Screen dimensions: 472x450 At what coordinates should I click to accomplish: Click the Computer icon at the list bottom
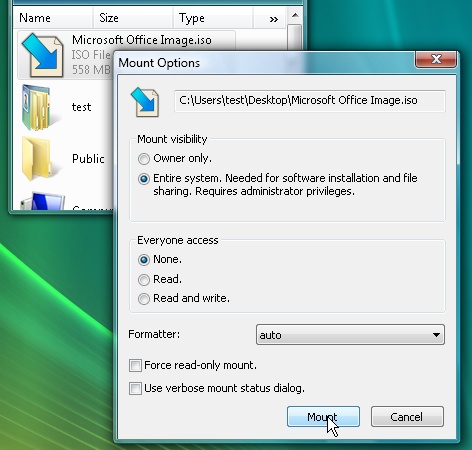point(43,201)
